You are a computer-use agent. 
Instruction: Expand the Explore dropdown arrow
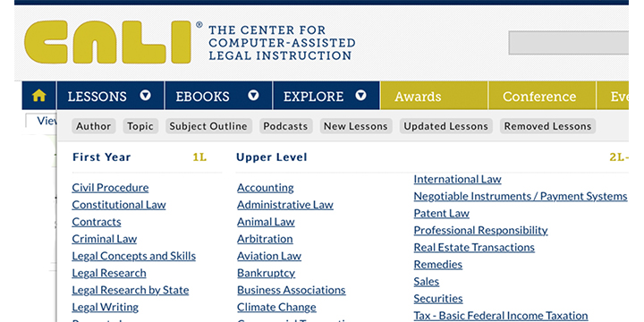click(x=360, y=96)
